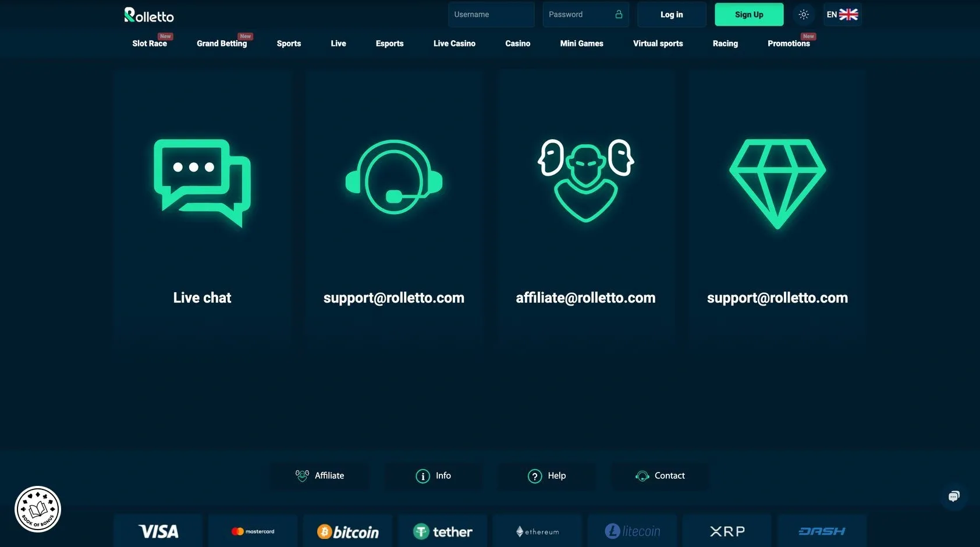Click the Live chat card label

[x=202, y=297]
